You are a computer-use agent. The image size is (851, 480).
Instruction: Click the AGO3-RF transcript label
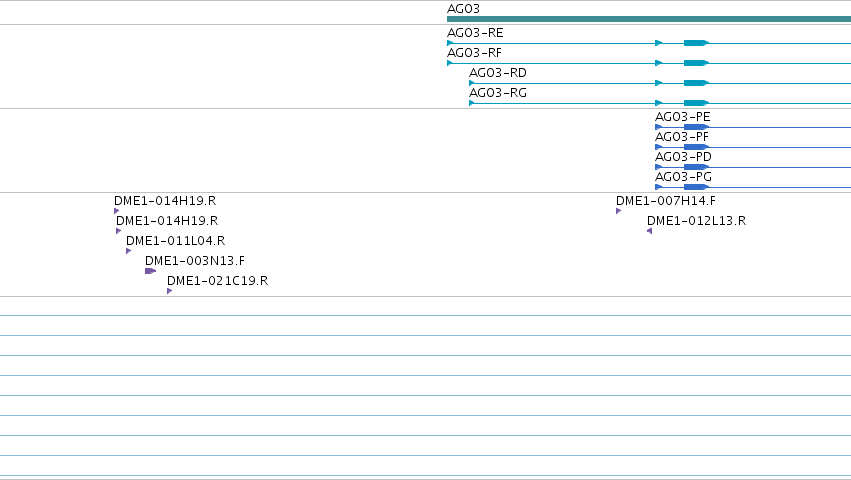pos(474,53)
